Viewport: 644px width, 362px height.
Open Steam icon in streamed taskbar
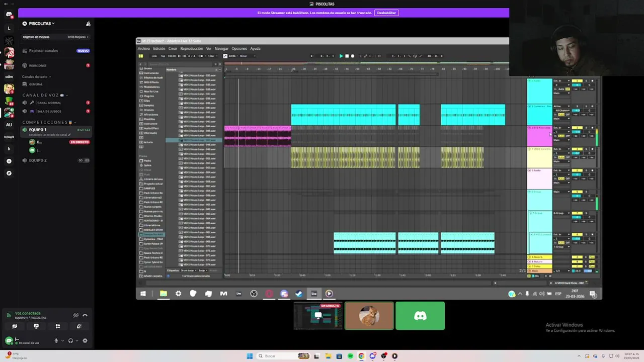pyautogui.click(x=299, y=294)
